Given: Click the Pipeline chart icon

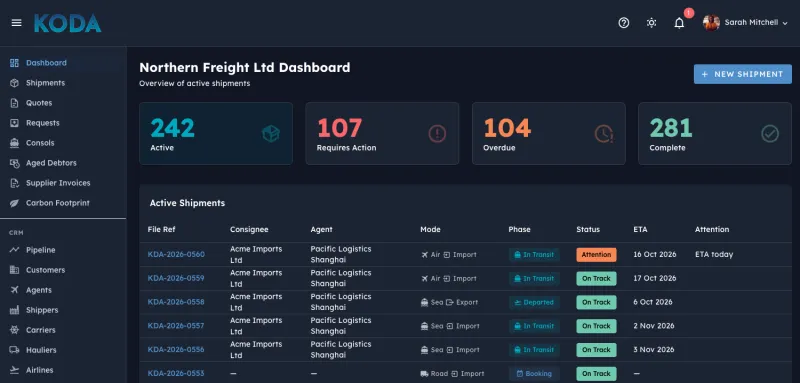Looking at the screenshot, I should click(14, 250).
